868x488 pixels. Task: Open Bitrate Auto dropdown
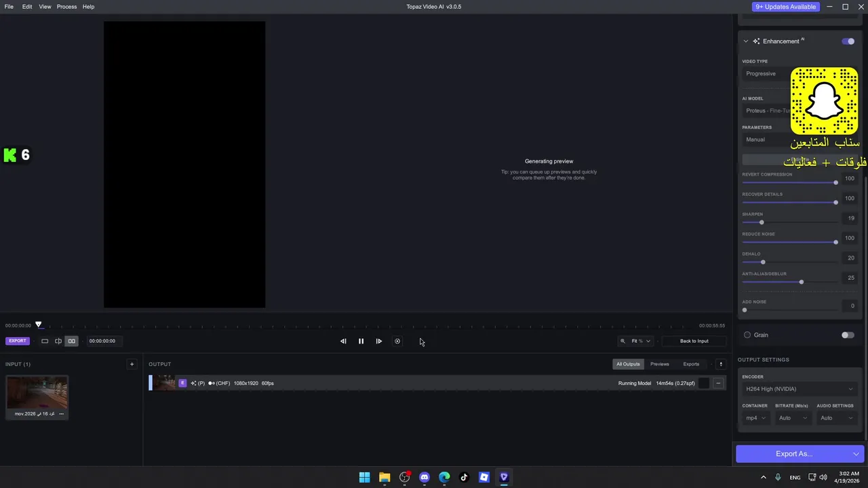click(793, 418)
